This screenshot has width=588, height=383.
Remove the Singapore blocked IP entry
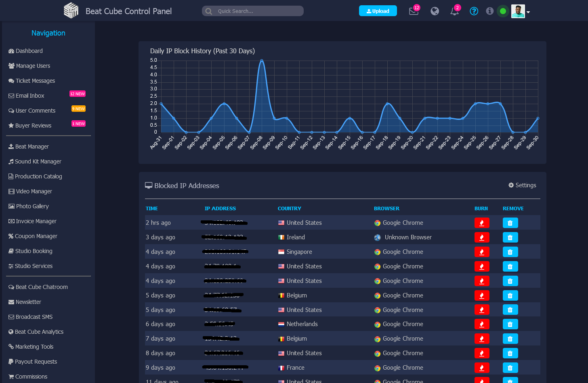pyautogui.click(x=510, y=252)
